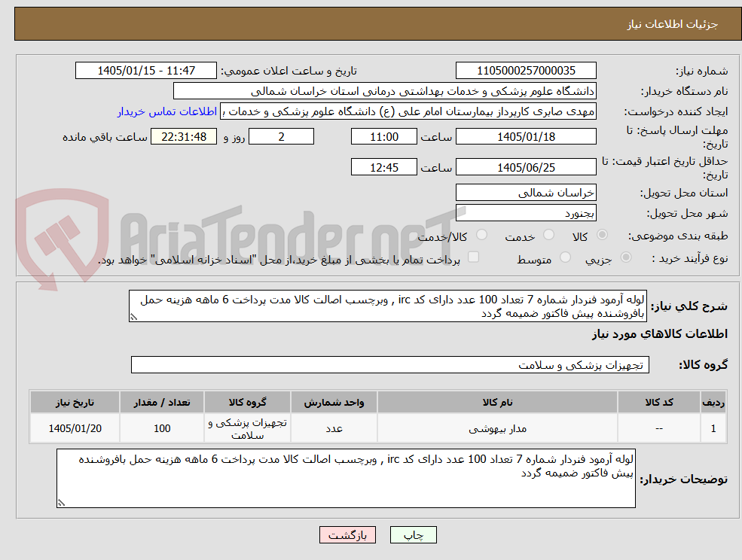
Task: Click the table cell تجهیزات پزشکی و سلامت
Action: (247, 428)
